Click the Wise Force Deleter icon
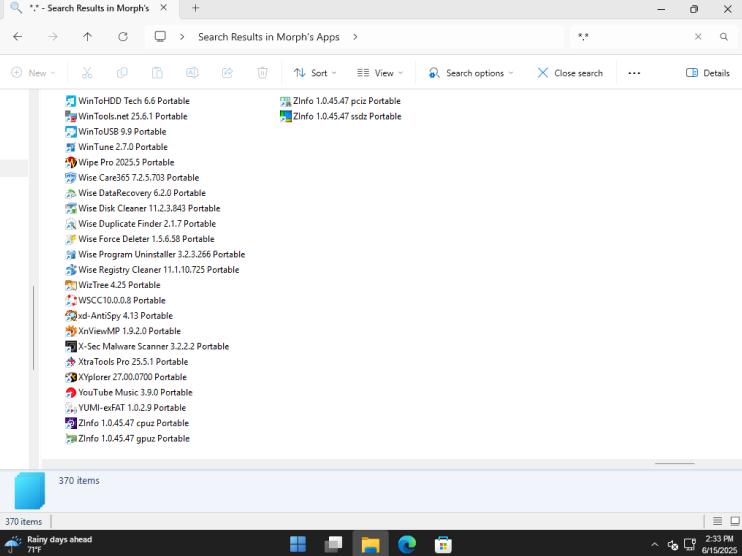The image size is (742, 556). click(71, 239)
